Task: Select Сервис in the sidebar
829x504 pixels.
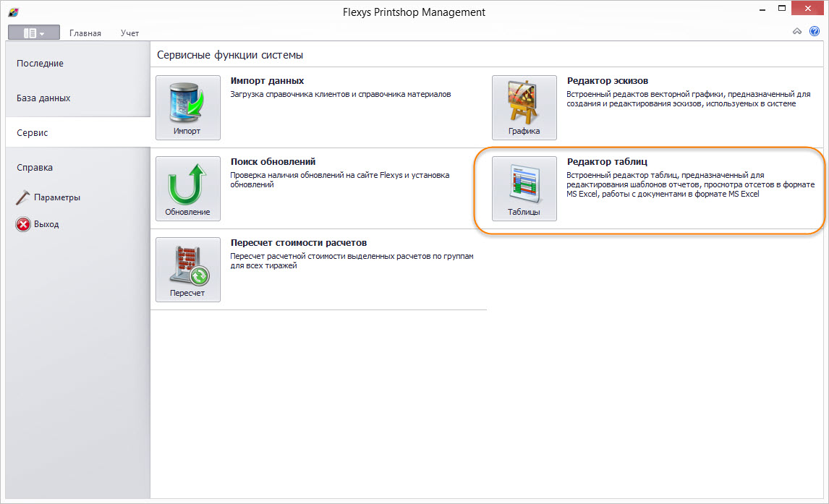Action: pos(77,132)
